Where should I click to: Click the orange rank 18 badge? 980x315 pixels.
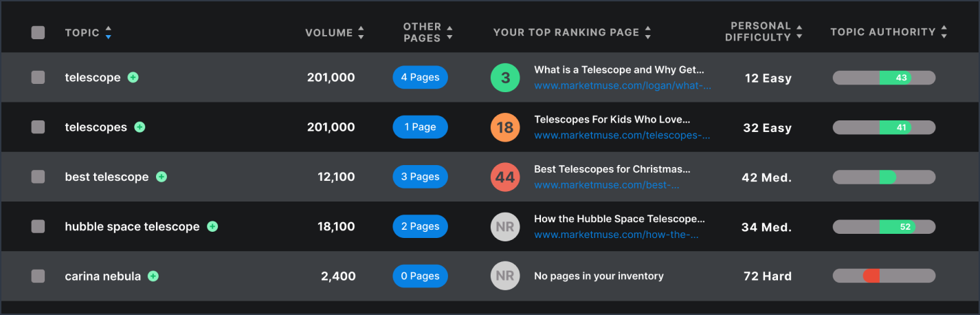pos(505,127)
